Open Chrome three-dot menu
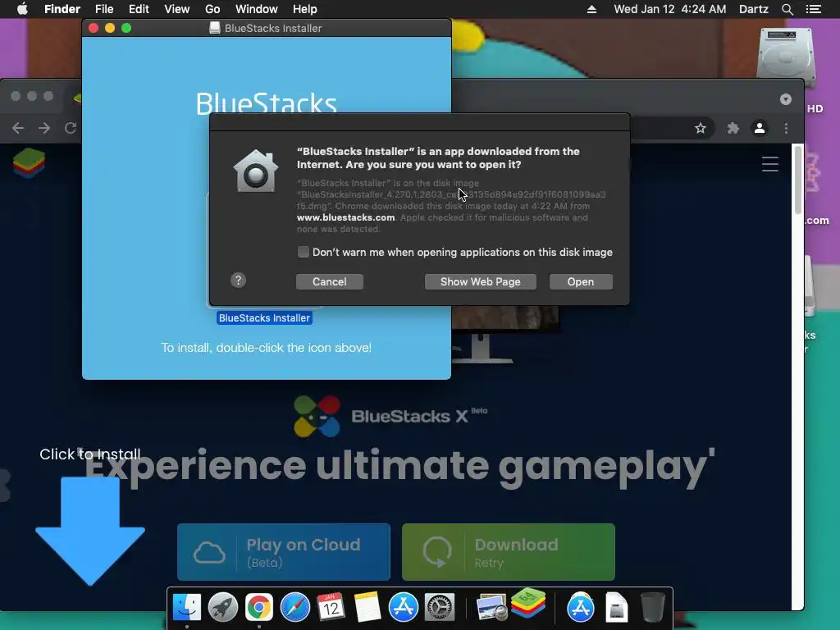Viewport: 840px width, 630px height. (x=786, y=128)
